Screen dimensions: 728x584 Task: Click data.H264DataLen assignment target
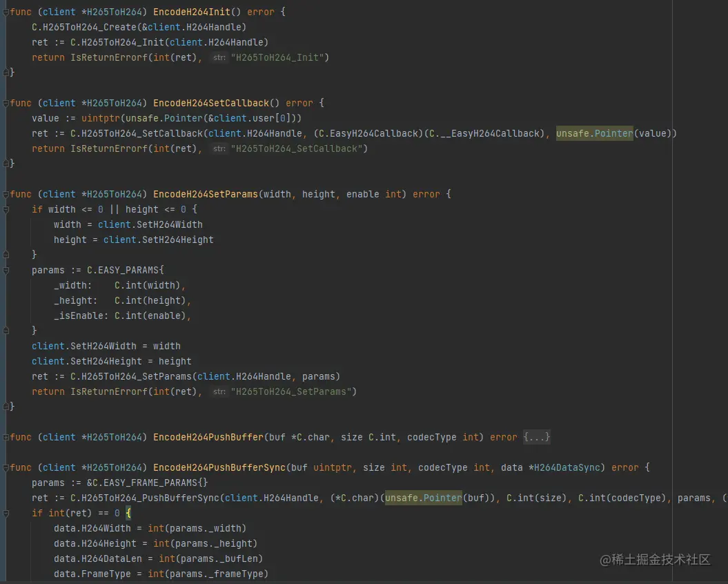point(98,558)
